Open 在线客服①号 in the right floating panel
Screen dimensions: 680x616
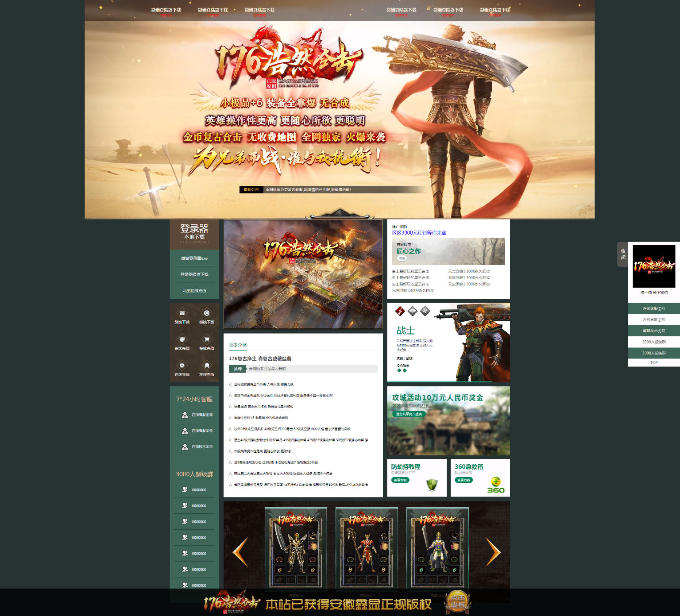[654, 308]
